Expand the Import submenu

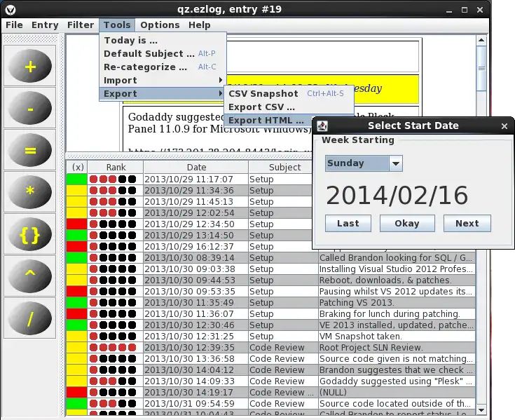[163, 80]
